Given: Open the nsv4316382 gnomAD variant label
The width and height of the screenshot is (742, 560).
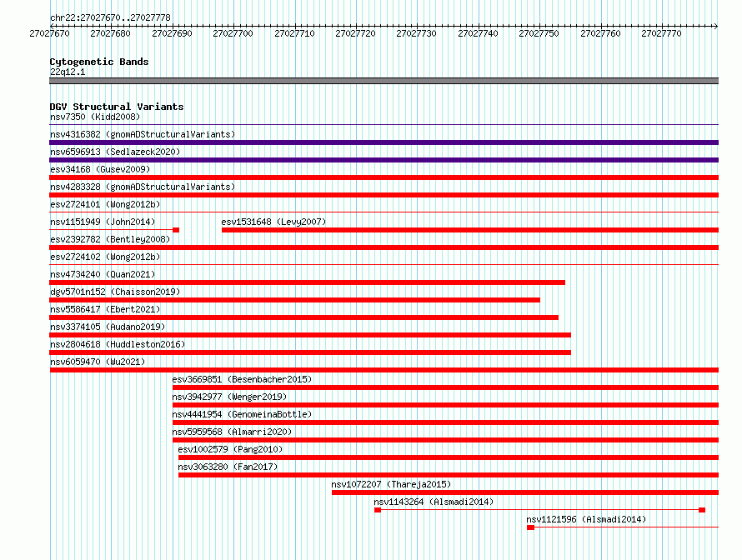Looking at the screenshot, I should coord(143,134).
